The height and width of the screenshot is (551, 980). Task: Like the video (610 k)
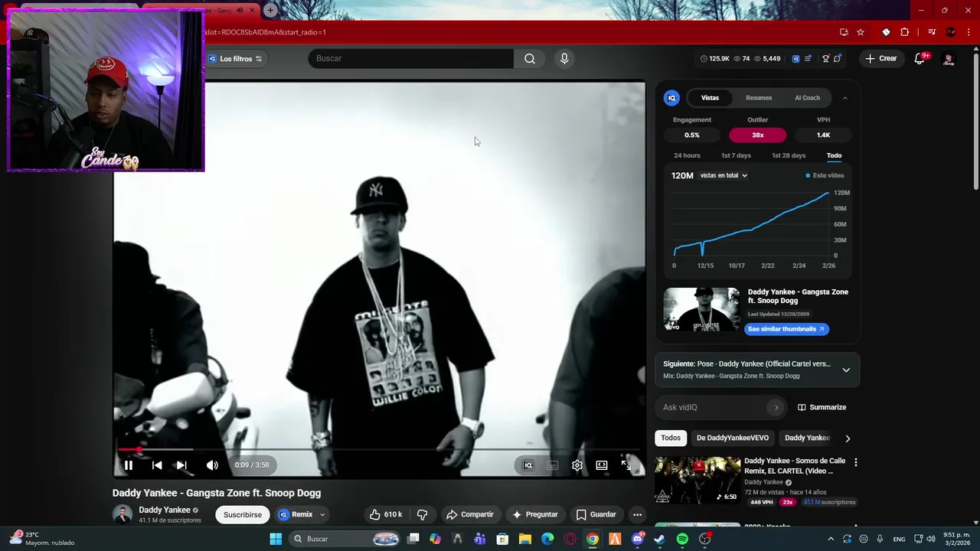(386, 515)
